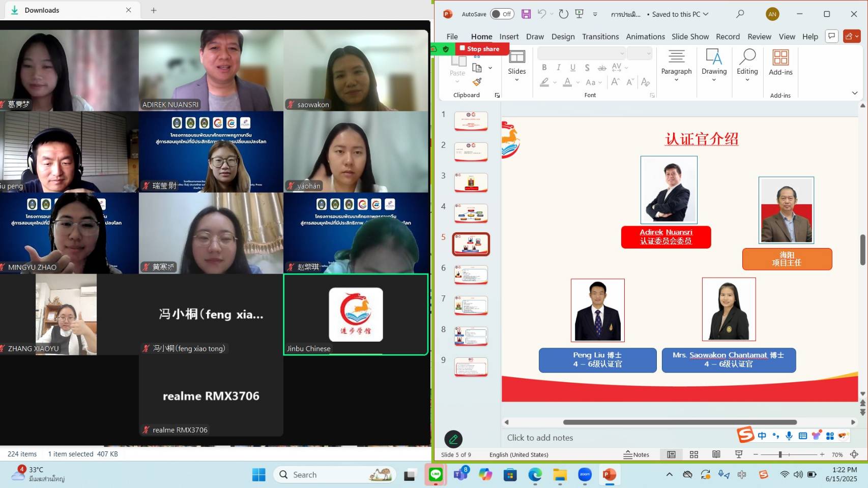The width and height of the screenshot is (868, 488).
Task: Toggle Bold formatting button
Action: point(544,68)
